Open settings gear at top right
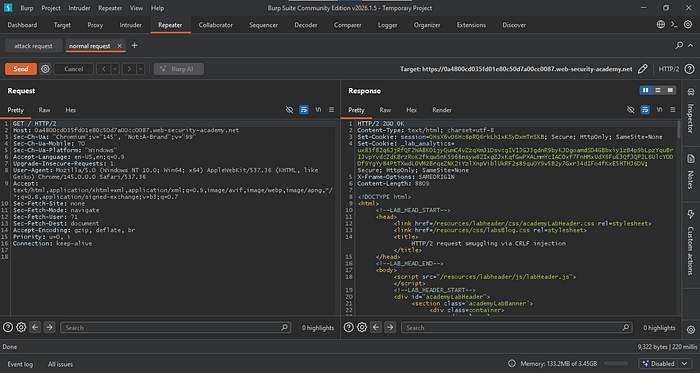 (x=688, y=25)
